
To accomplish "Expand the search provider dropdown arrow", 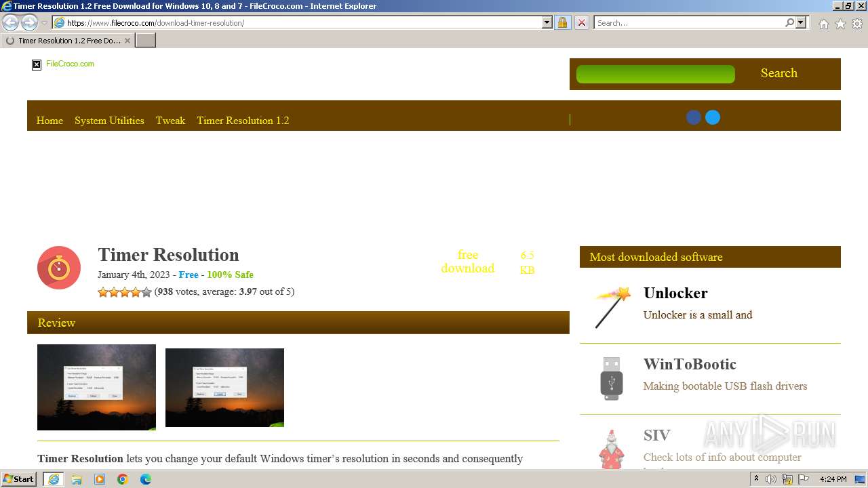I will pyautogui.click(x=801, y=22).
